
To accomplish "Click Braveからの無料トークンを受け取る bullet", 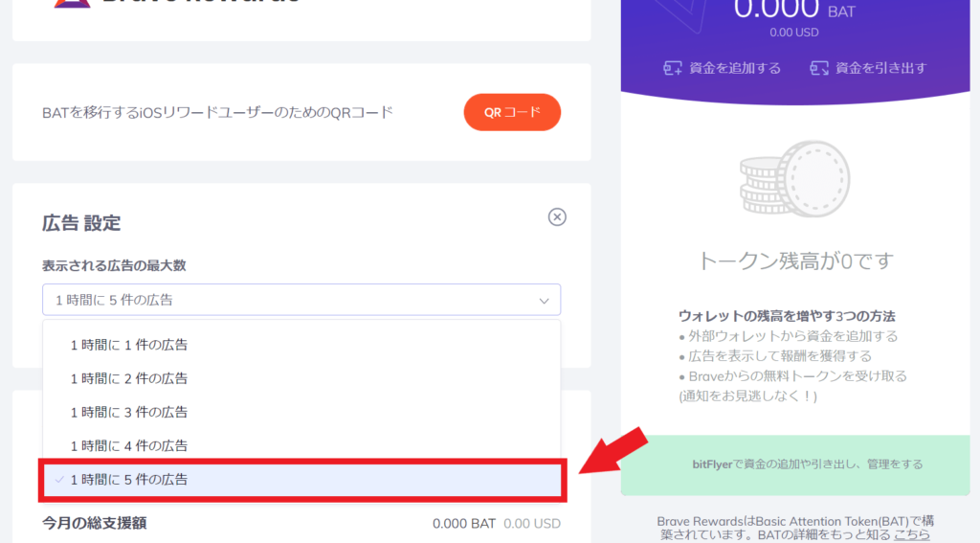I will tap(792, 376).
